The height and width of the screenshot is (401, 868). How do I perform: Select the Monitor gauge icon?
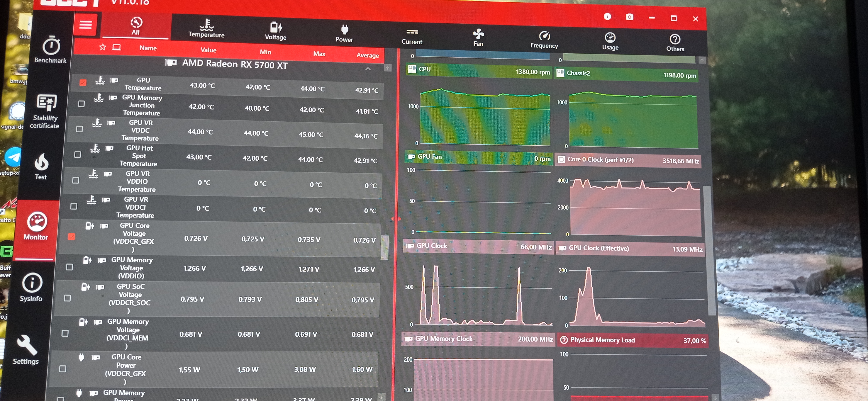37,221
